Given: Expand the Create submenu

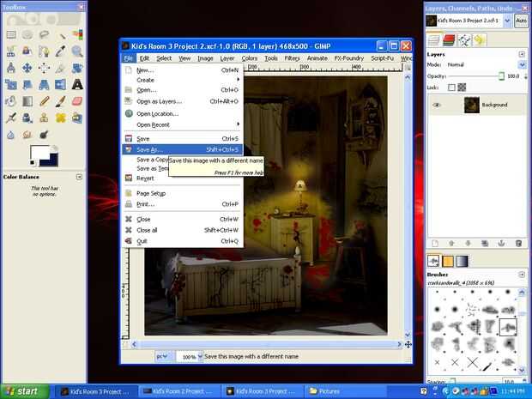Looking at the screenshot, I should point(182,80).
